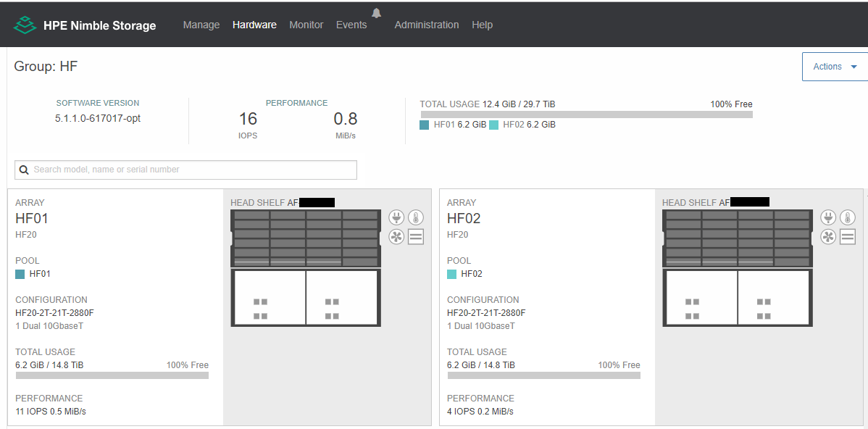The image size is (868, 429).
Task: Click pool HF01 label in HF01 card
Action: point(40,274)
